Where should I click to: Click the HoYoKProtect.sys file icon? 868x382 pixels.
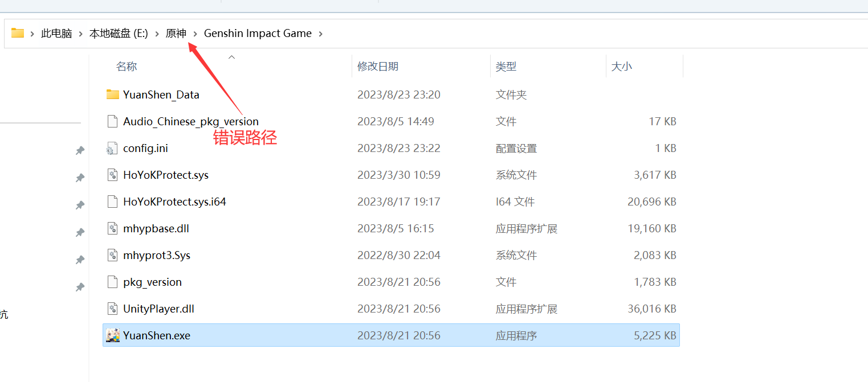click(x=112, y=175)
